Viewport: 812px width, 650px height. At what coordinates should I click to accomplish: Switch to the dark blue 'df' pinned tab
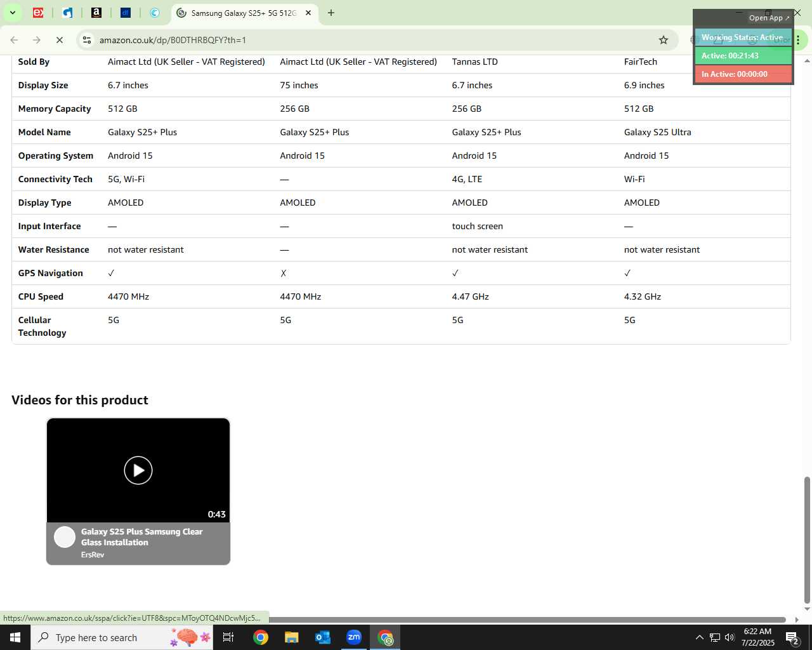(x=126, y=13)
